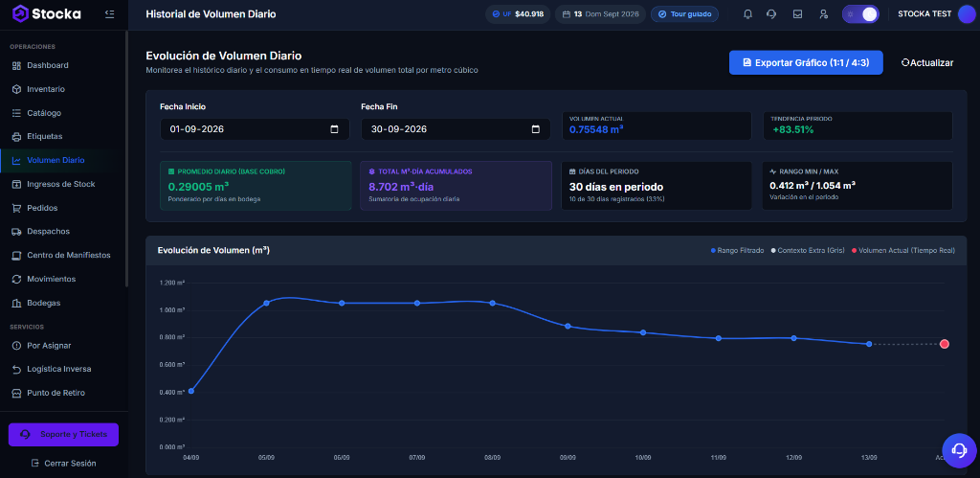Toggle Contexto Extra (Gris) legend entry
The height and width of the screenshot is (478, 980).
808,250
